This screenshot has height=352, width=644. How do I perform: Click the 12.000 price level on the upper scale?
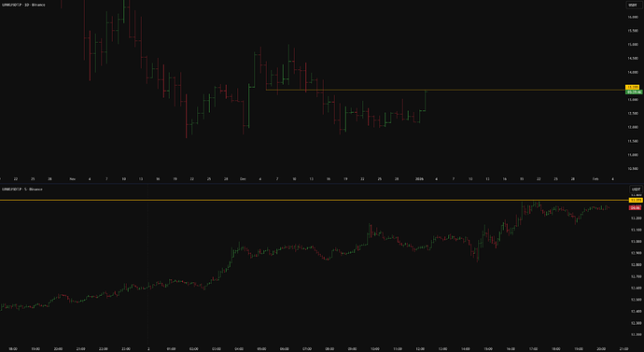click(x=632, y=127)
